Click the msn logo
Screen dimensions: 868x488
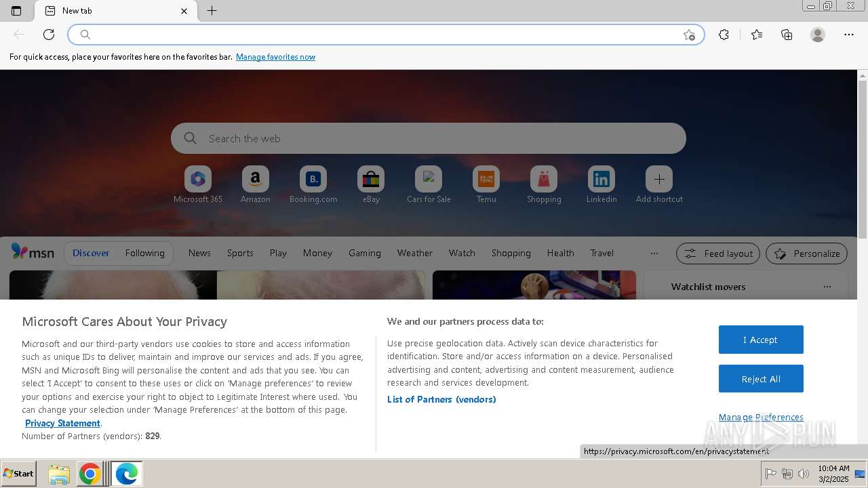(x=33, y=252)
